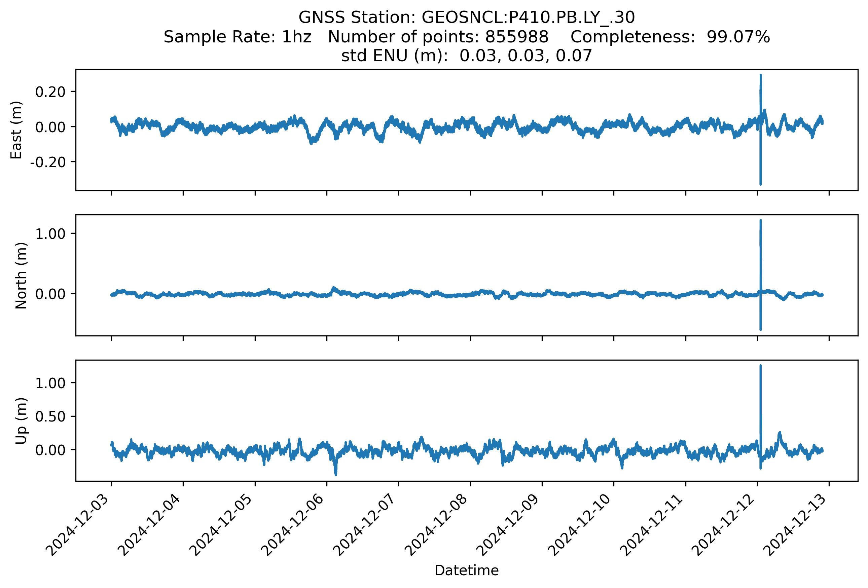Click the -0.20 tick on East axis
Viewport: 868px width, 588px height.
[x=48, y=162]
